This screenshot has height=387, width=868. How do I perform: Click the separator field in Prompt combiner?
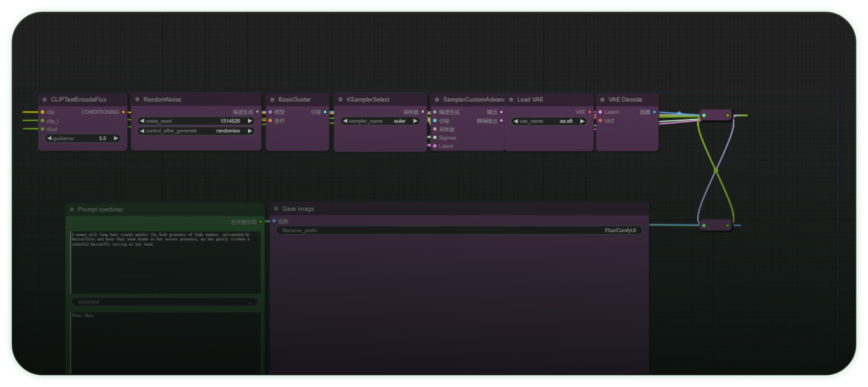[164, 302]
